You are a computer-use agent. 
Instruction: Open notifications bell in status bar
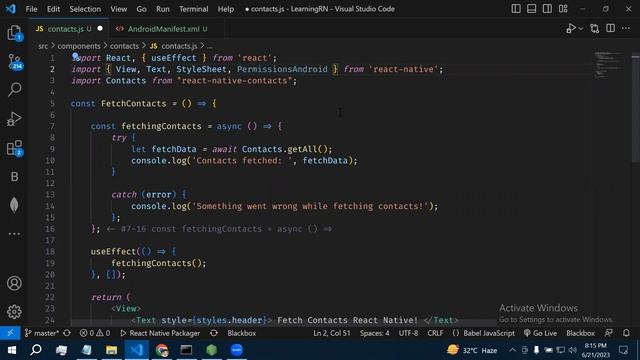tap(626, 333)
